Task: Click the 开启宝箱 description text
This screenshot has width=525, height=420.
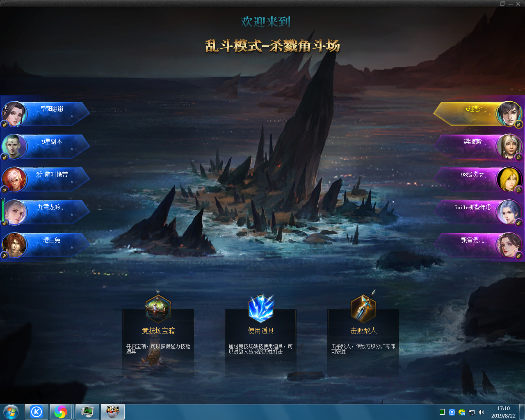Action: pyautogui.click(x=158, y=349)
